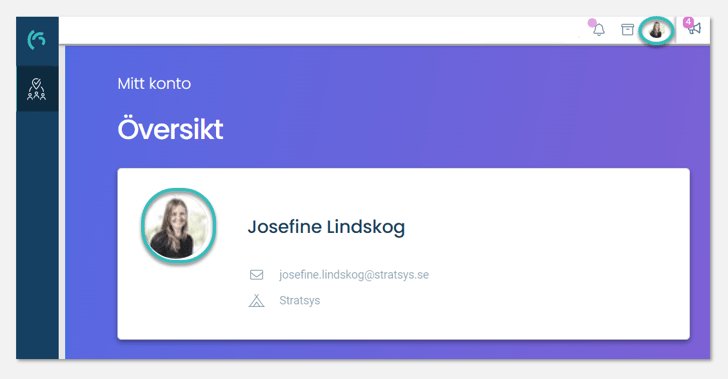Screen dimensions: 728x379
Task: Click the tent-shaped organization icon
Action: click(x=256, y=301)
